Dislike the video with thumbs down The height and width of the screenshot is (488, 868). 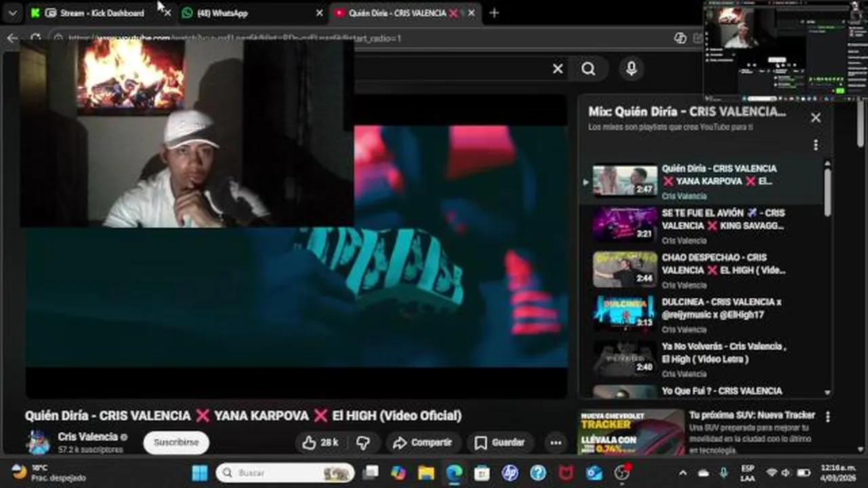tap(363, 443)
